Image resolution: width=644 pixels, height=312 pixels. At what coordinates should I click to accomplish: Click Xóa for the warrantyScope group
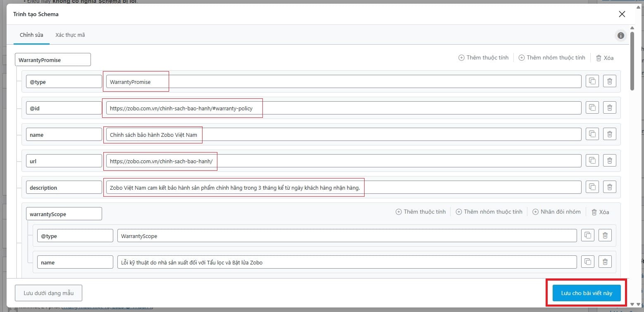click(x=600, y=212)
